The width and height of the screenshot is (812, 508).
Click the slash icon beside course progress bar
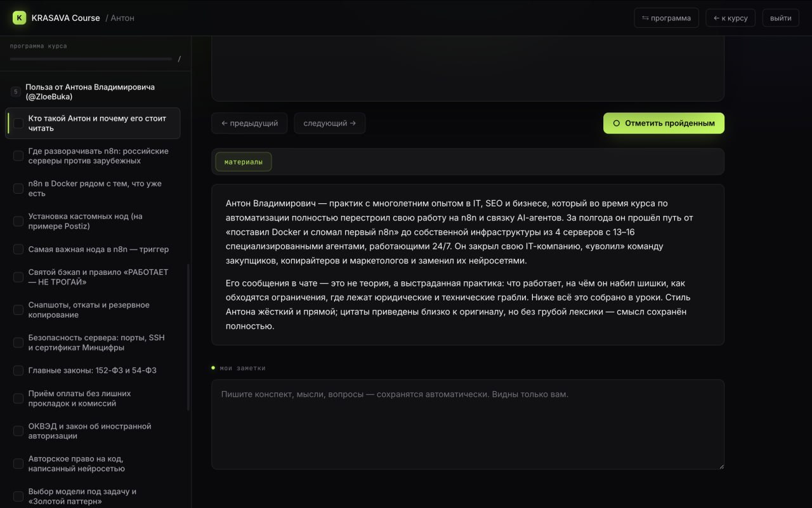pyautogui.click(x=180, y=59)
